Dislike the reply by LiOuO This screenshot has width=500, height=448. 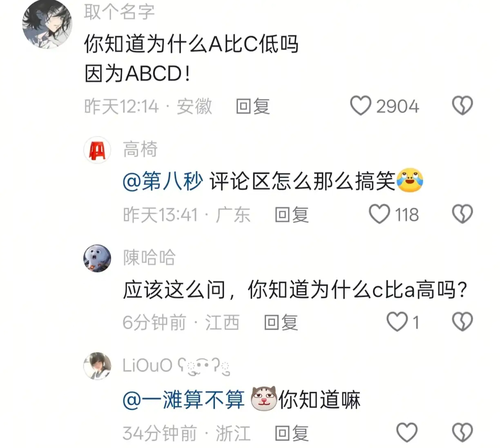click(x=462, y=432)
